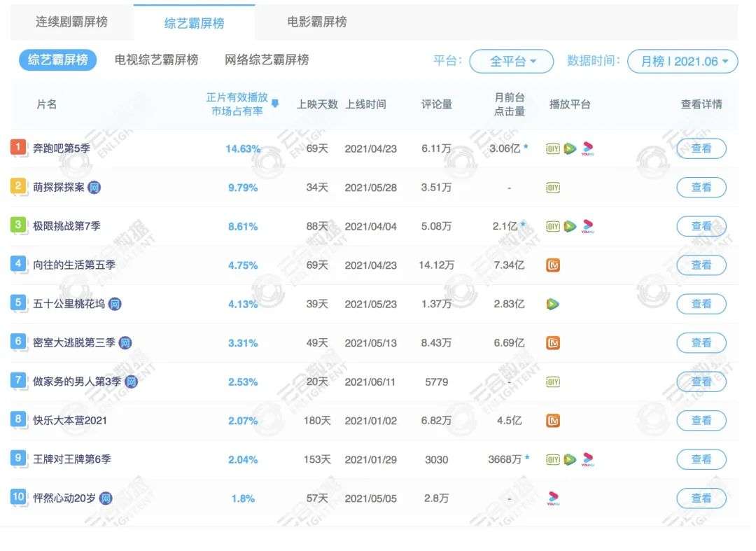Open the 做家务的男人第3季 title link

coord(77,382)
